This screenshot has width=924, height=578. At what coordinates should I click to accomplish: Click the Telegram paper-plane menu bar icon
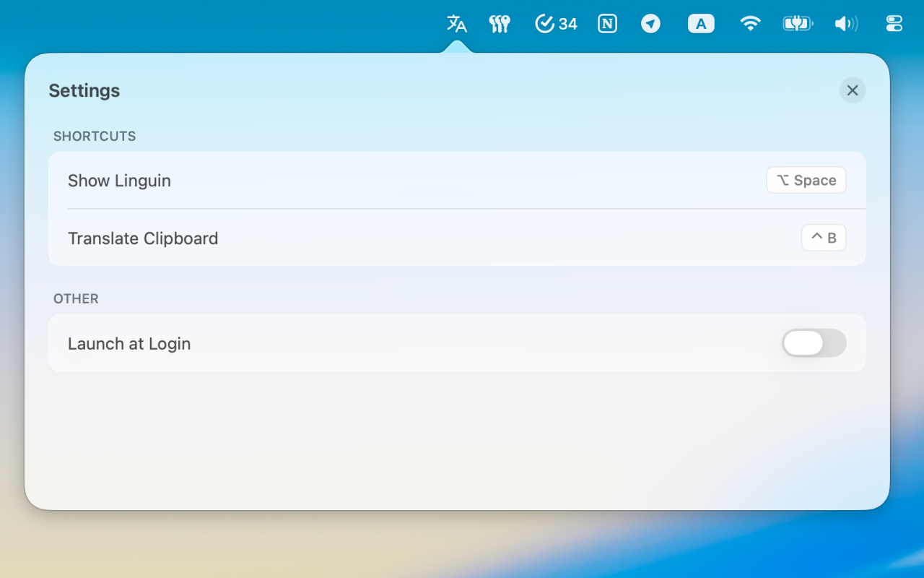[650, 23]
